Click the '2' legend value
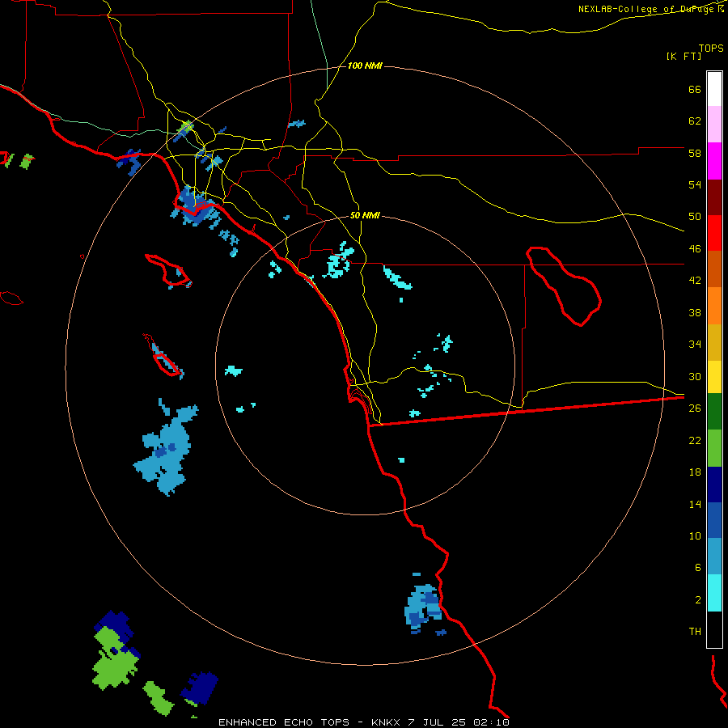 coord(698,600)
